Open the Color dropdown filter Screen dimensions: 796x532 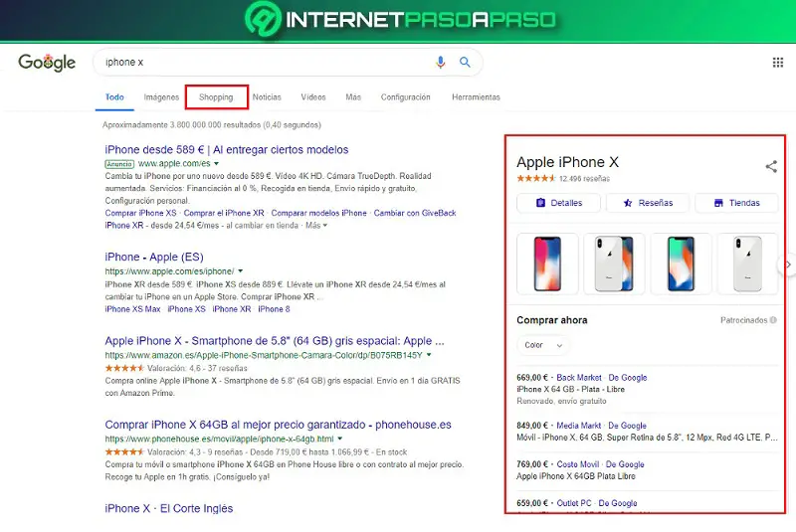(x=543, y=345)
